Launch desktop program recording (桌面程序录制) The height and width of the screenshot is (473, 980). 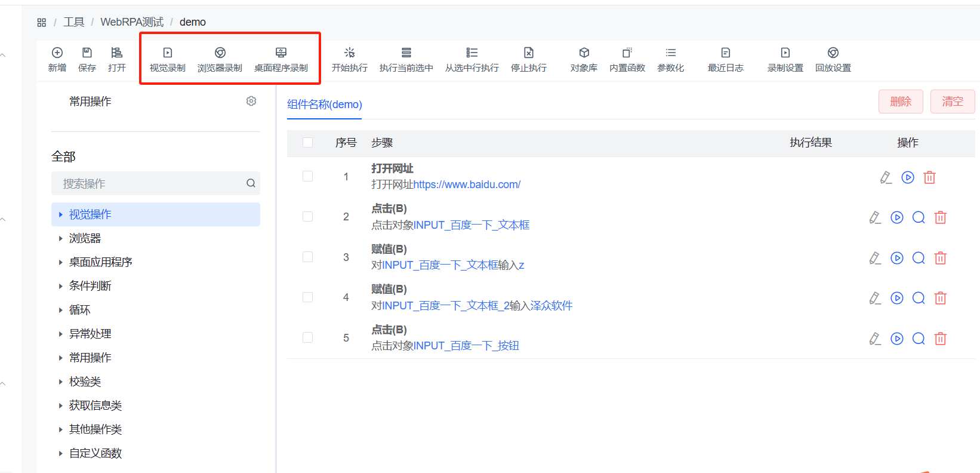click(x=281, y=59)
